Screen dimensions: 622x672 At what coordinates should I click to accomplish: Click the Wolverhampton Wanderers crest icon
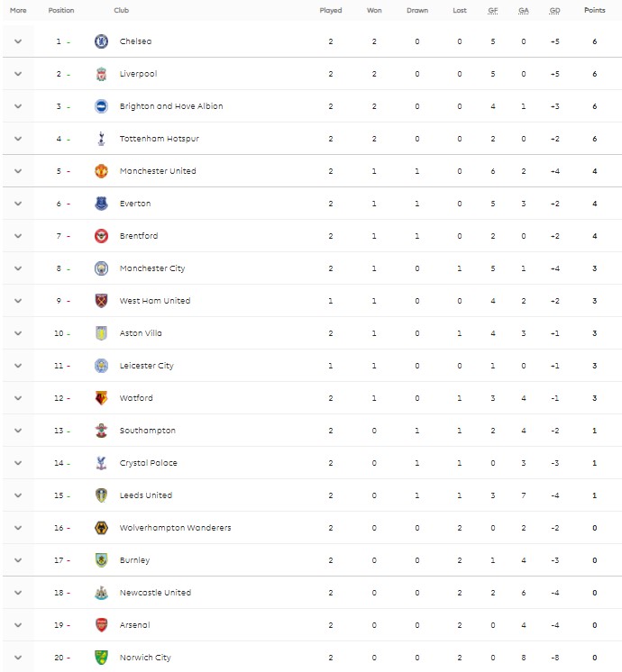click(x=101, y=528)
